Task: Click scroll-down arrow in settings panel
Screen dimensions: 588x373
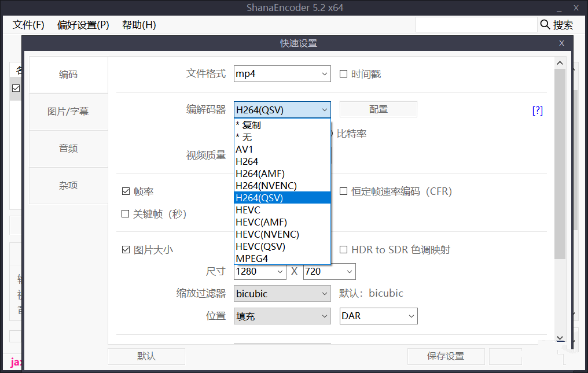Action: (560, 338)
